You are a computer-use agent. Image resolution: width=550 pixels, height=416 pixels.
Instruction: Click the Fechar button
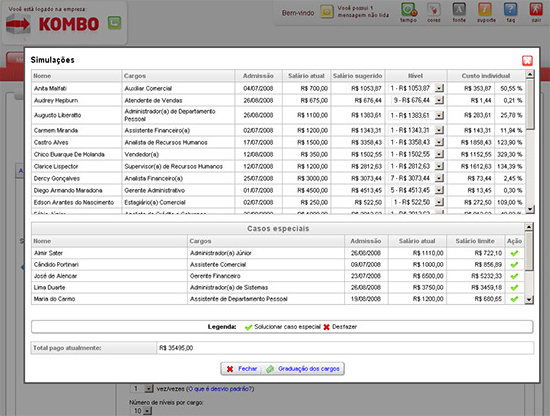click(242, 369)
